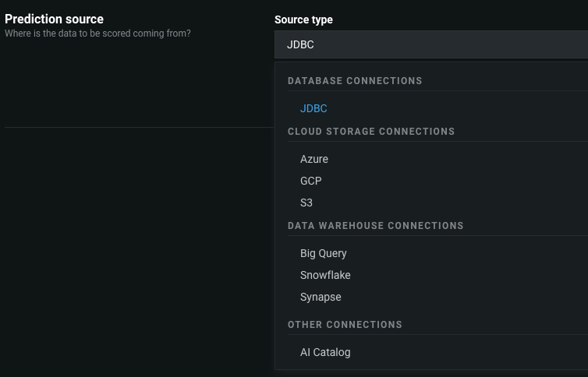Open the Source type dropdown showing JDBC
Screen dimensions: 588x377
tap(430, 44)
